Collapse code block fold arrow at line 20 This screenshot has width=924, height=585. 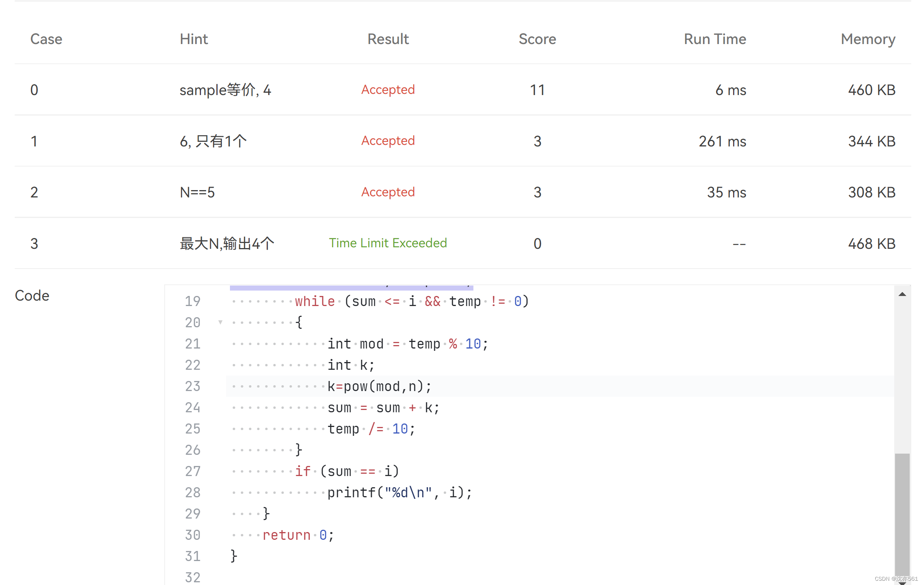220,322
